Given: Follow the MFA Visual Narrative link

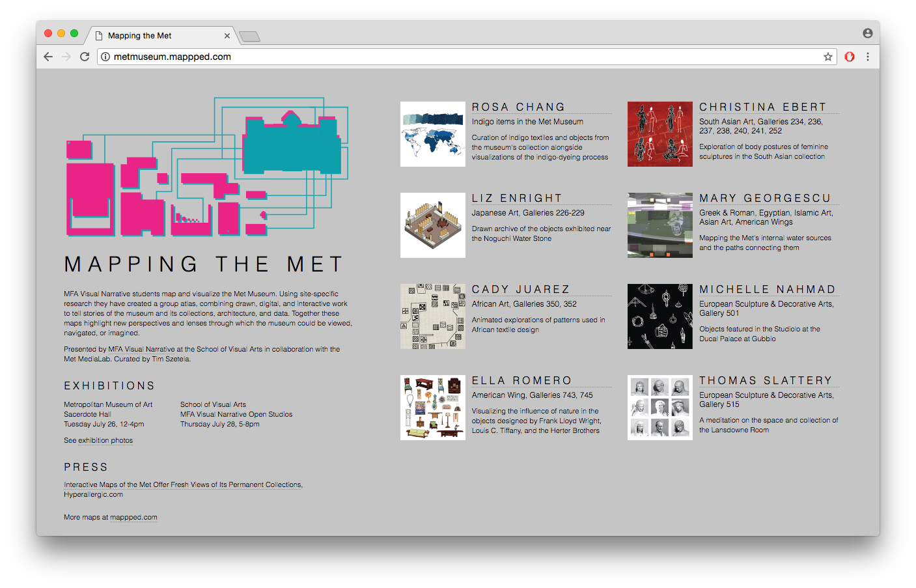Looking at the screenshot, I should click(x=141, y=350).
